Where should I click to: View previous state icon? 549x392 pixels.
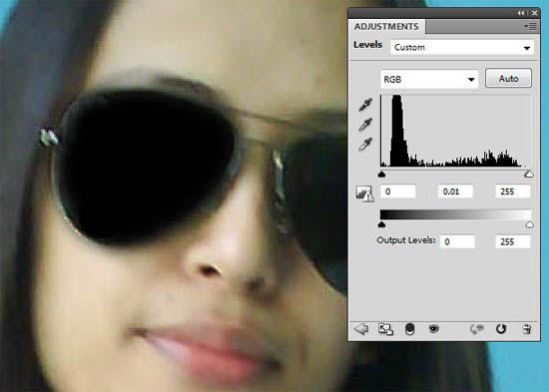click(477, 329)
